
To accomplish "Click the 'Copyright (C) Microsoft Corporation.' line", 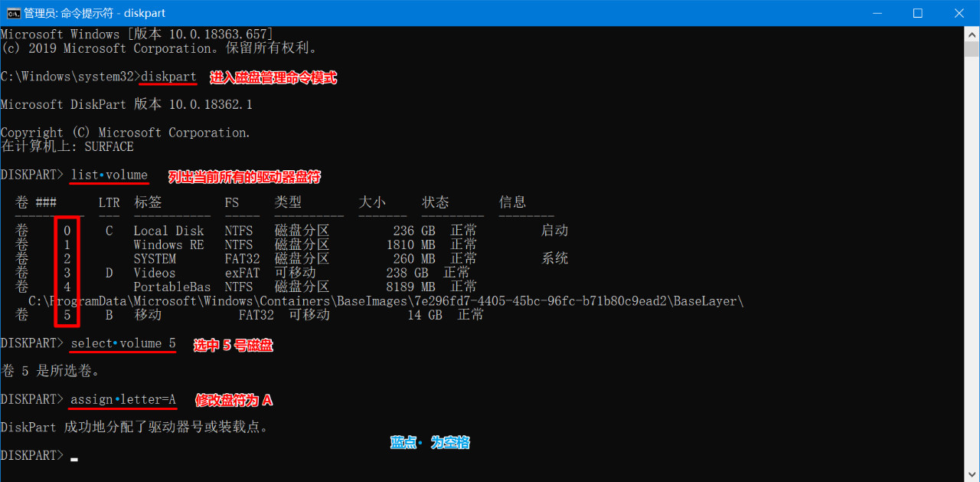I will tap(126, 133).
